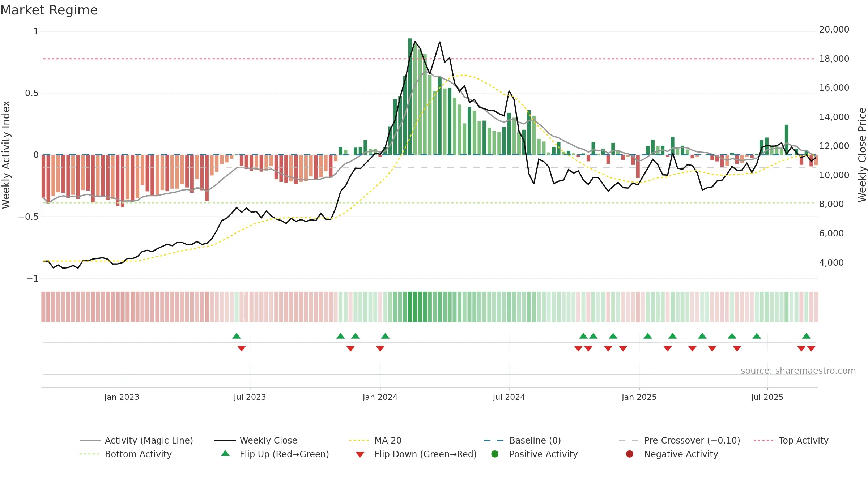Toggle the Flip Up (Red→Green) legend entry
This screenshot has height=488, width=868.
click(275, 454)
